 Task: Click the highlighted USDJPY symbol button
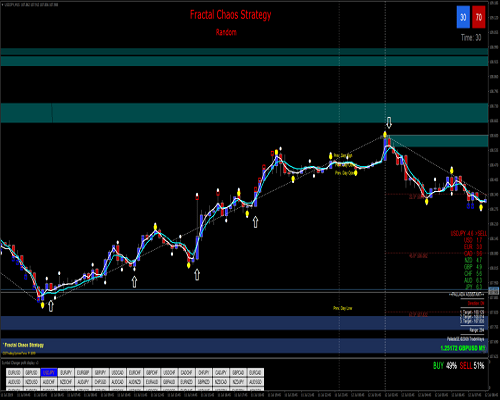click(49, 372)
